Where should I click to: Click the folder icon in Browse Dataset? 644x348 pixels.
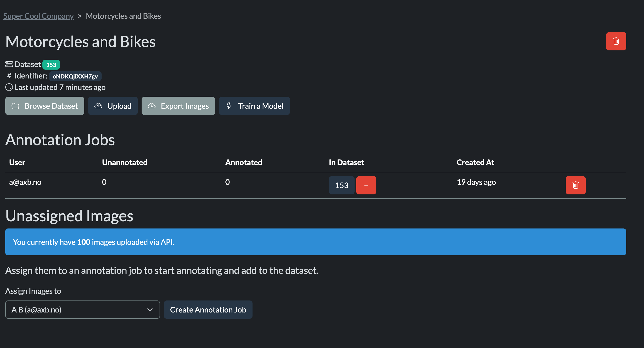[15, 106]
